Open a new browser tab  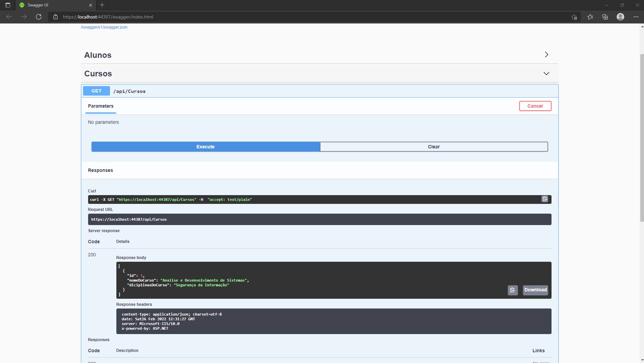point(102,5)
